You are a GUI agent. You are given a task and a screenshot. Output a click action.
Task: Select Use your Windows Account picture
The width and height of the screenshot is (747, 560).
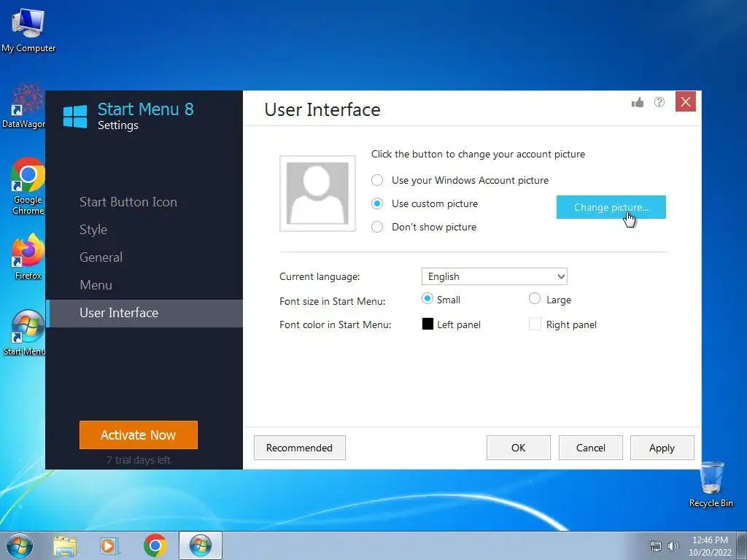460,181
